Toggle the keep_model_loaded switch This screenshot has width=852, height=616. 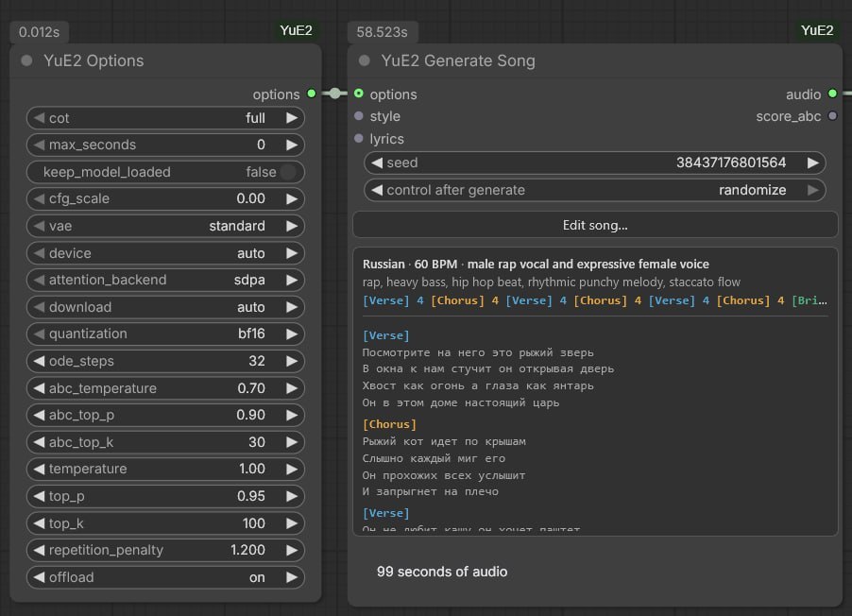[x=288, y=172]
